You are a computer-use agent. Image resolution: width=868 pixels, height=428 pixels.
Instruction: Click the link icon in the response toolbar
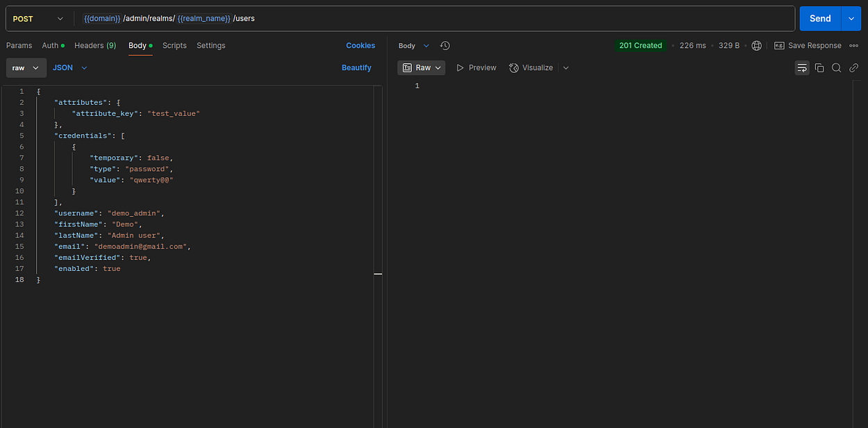853,67
